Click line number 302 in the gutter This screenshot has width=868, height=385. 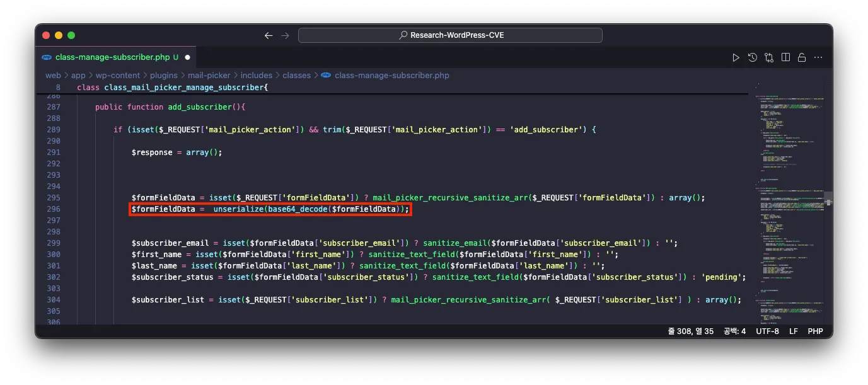click(x=53, y=277)
